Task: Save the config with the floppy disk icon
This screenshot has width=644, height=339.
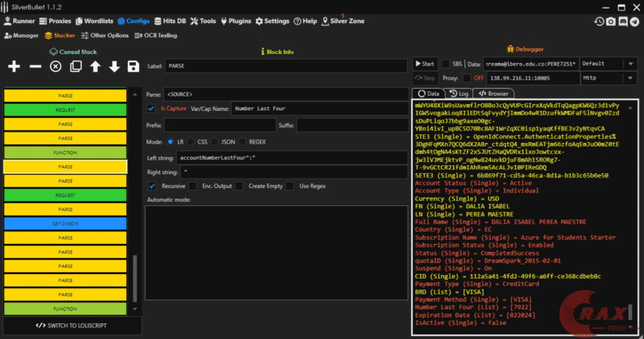Action: [x=133, y=67]
